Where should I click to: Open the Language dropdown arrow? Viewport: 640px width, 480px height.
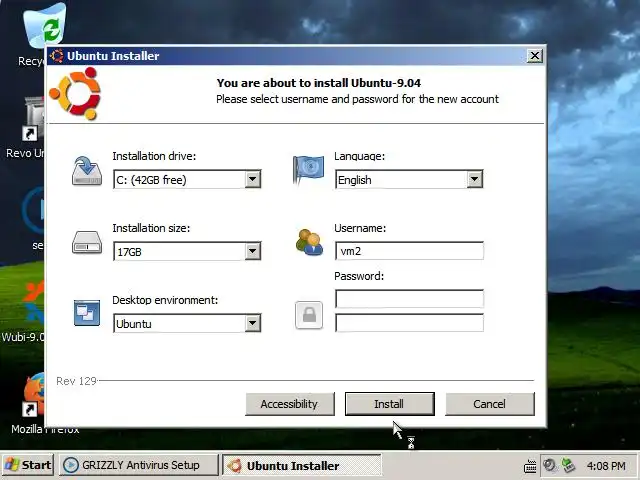pos(474,179)
